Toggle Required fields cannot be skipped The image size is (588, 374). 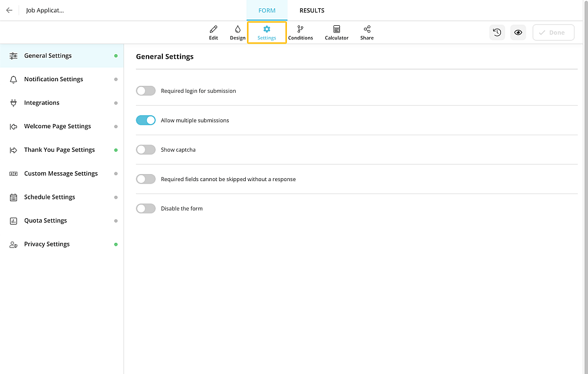(x=145, y=179)
